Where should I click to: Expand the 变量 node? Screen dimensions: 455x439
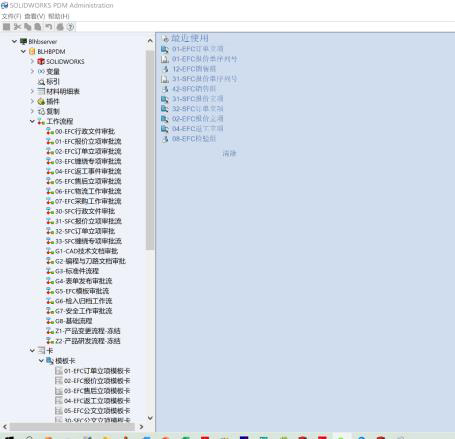(x=32, y=71)
